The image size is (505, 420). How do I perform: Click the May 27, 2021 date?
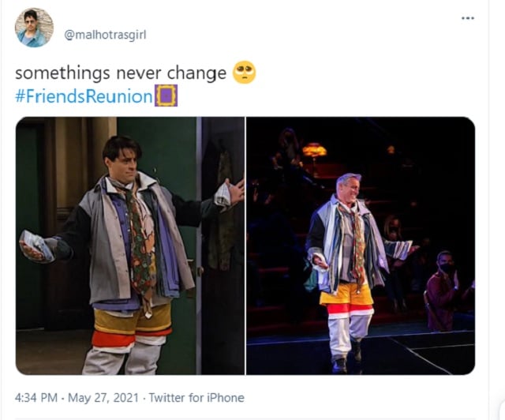103,398
